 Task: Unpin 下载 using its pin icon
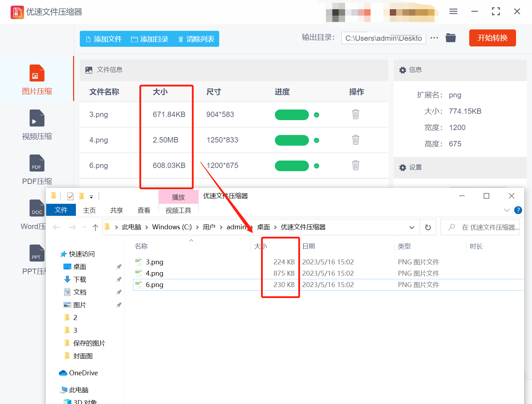(119, 279)
